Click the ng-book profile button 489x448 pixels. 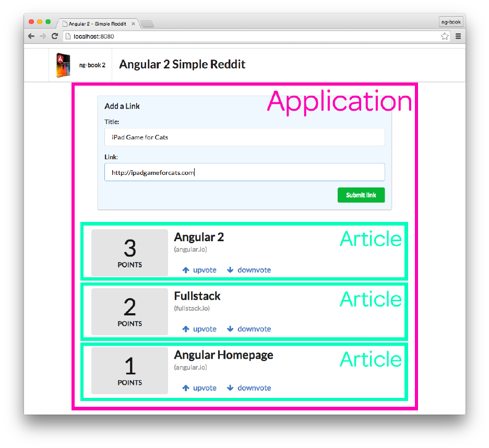point(451,22)
